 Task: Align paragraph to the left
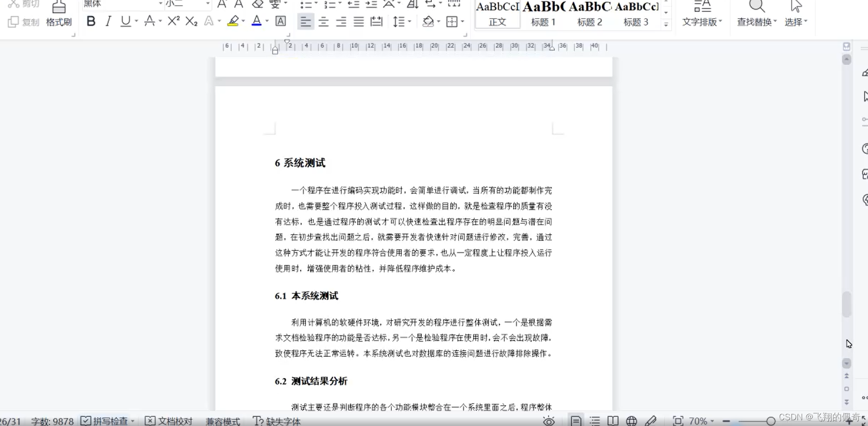coord(306,21)
